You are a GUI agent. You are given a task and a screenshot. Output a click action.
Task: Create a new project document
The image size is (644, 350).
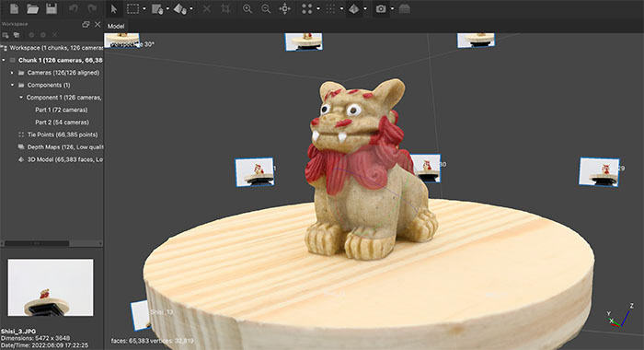pyautogui.click(x=14, y=8)
